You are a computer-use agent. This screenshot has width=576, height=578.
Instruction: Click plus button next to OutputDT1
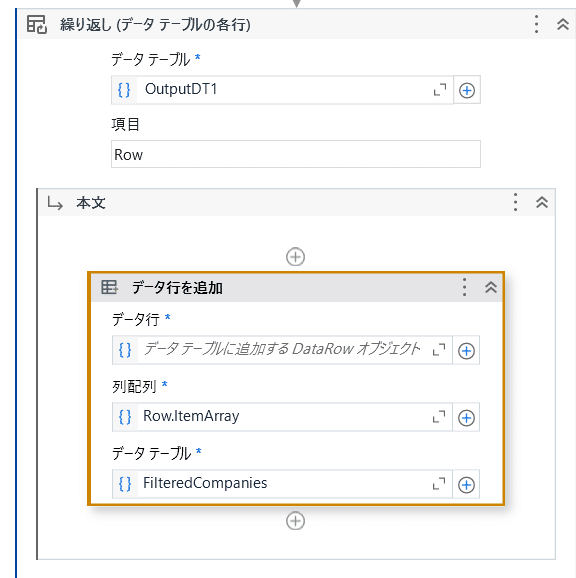467,90
